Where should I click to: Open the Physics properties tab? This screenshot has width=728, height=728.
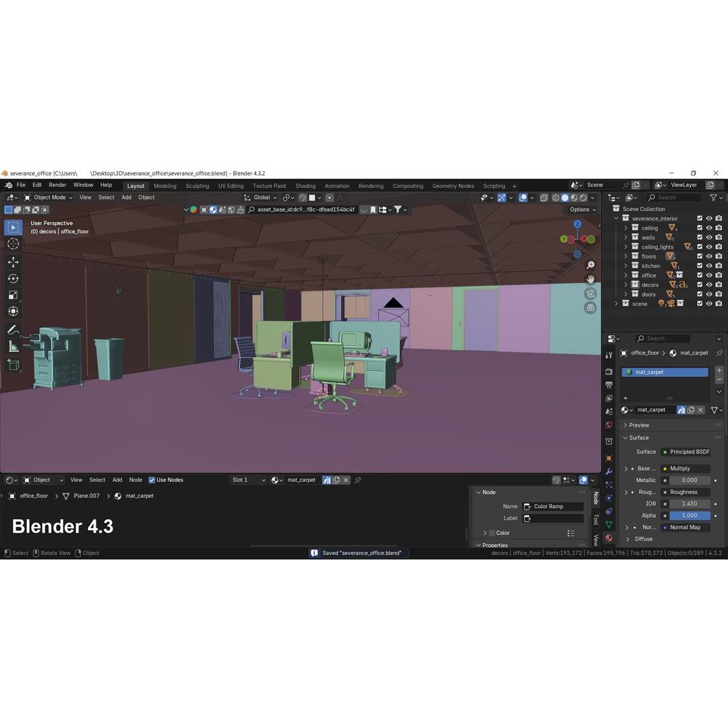coord(609,497)
